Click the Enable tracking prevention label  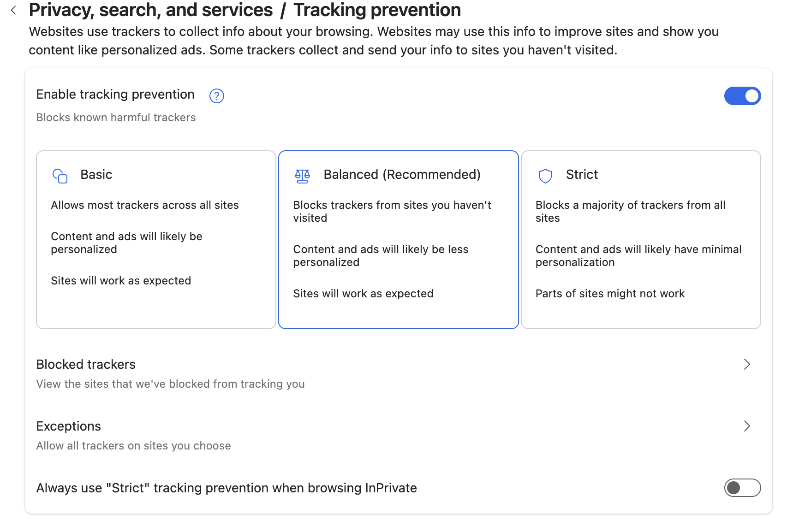[115, 95]
